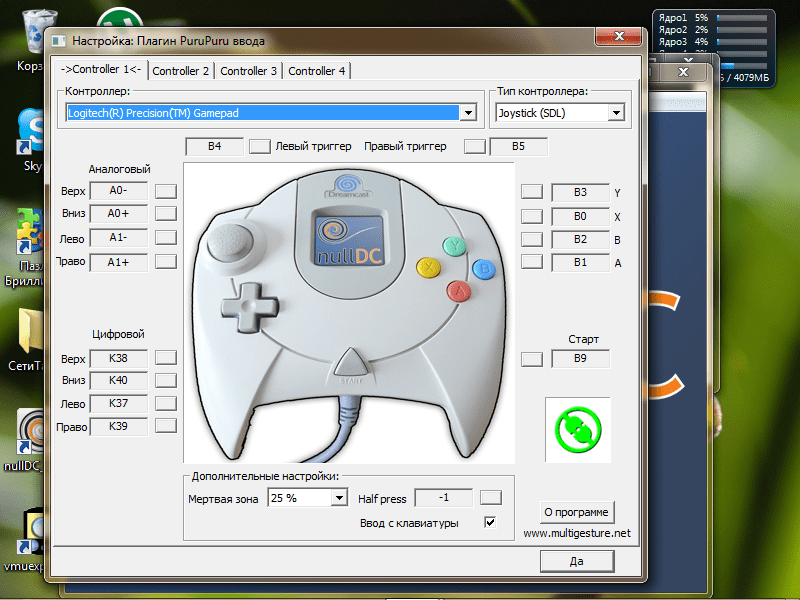This screenshot has width=800, height=600.
Task: Click the triangular START button on controller image
Action: [x=351, y=363]
